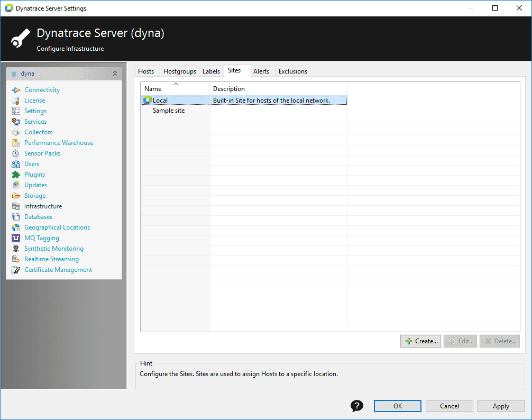
Task: Click the green Plugins puzzle icon
Action: (x=16, y=175)
